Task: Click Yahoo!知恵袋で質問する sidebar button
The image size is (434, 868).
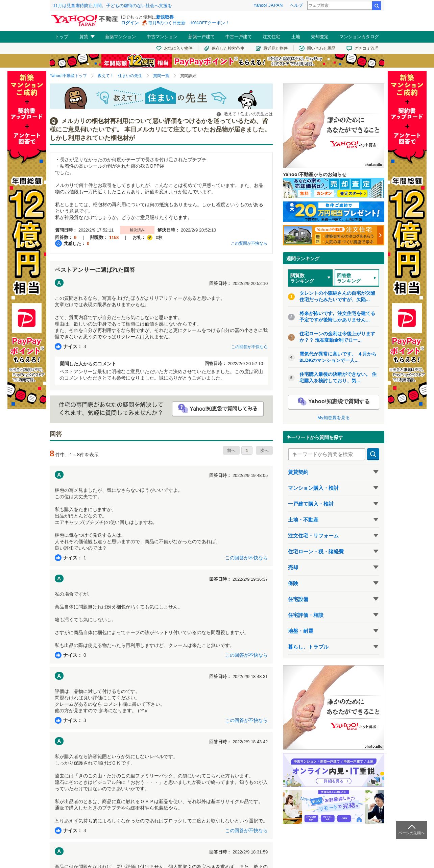Action: pyautogui.click(x=334, y=402)
